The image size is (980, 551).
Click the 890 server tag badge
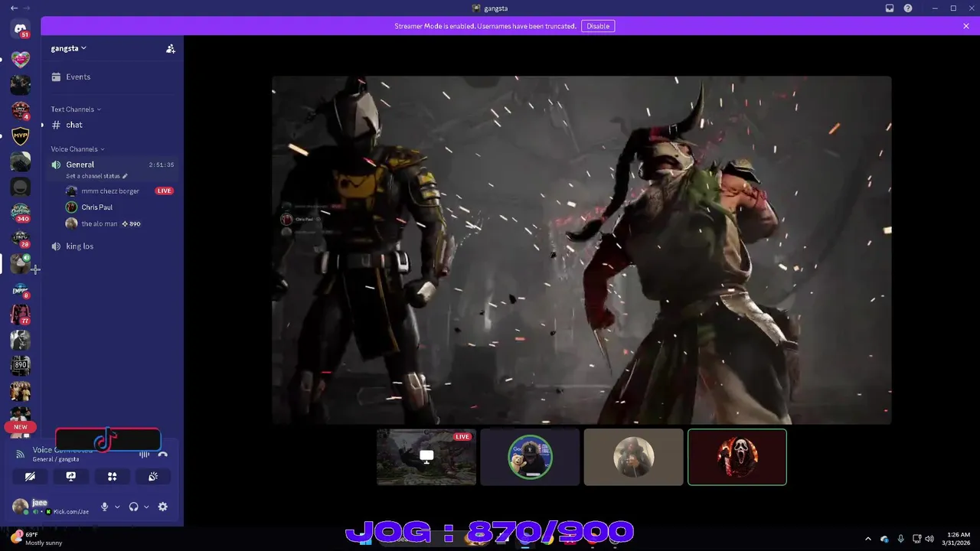coord(132,223)
